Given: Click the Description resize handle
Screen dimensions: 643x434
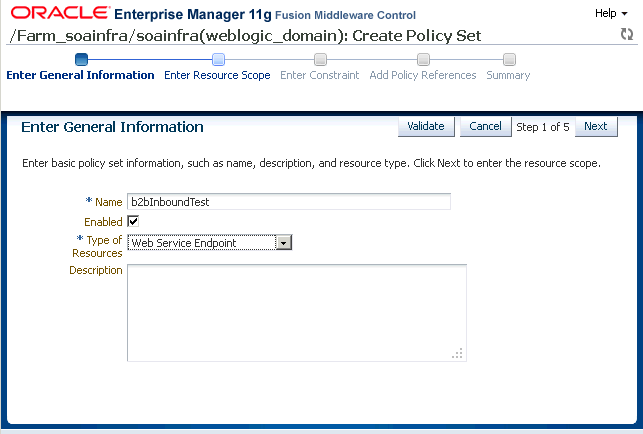Looking at the screenshot, I should point(458,353).
